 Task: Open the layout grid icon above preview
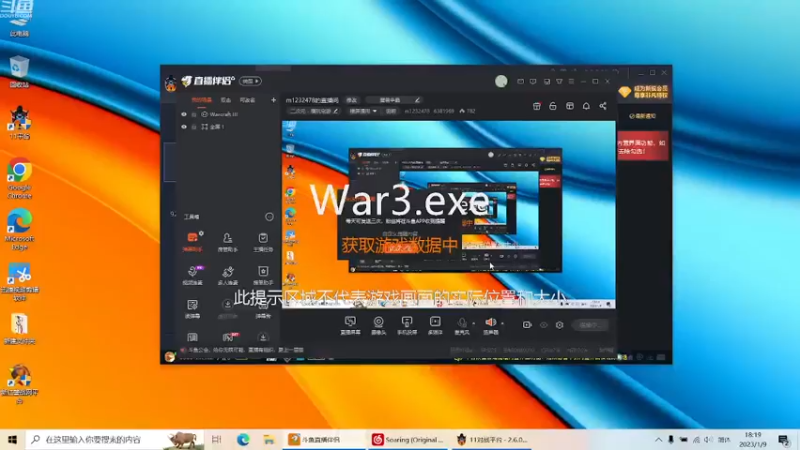point(570,106)
